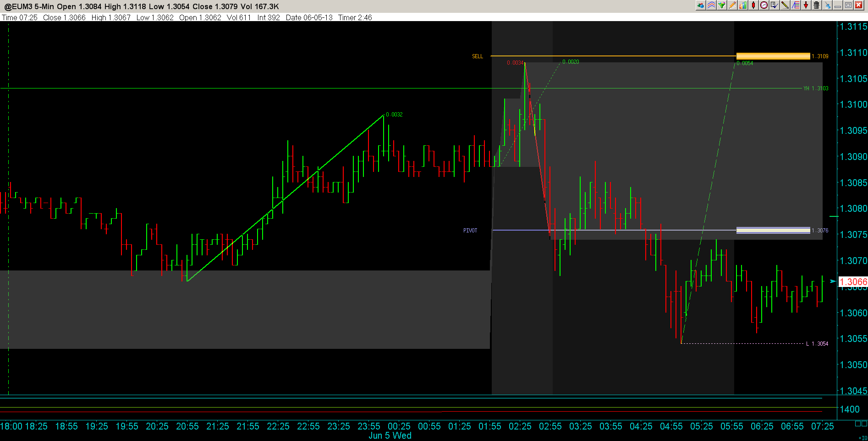Image resolution: width=868 pixels, height=441 pixels.
Task: Click the YH 1.3103 label
Action: coord(816,88)
